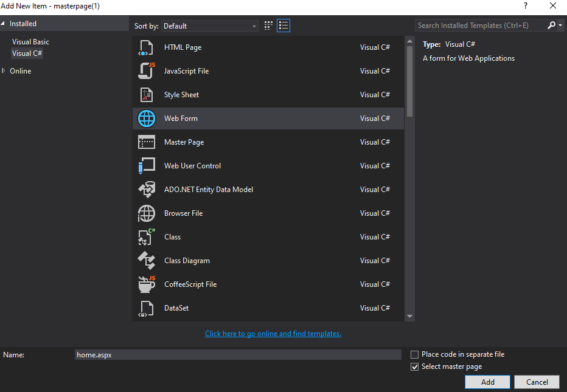Select the Browser File label text
This screenshot has height=392, width=567.
183,213
